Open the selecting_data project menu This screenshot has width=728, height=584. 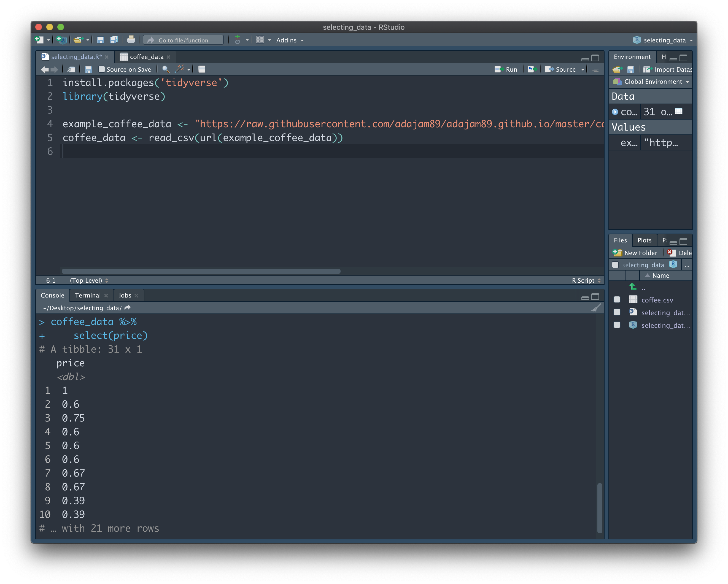click(x=662, y=40)
